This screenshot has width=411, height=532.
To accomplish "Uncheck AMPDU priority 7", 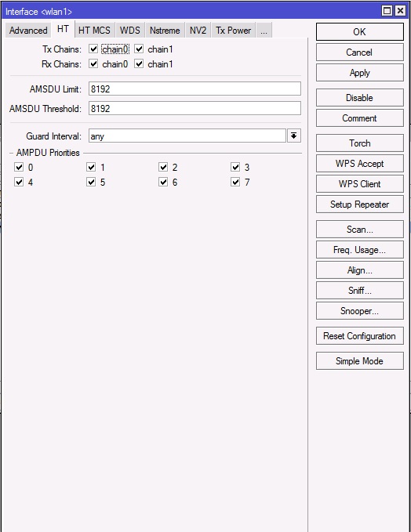I will (x=235, y=183).
